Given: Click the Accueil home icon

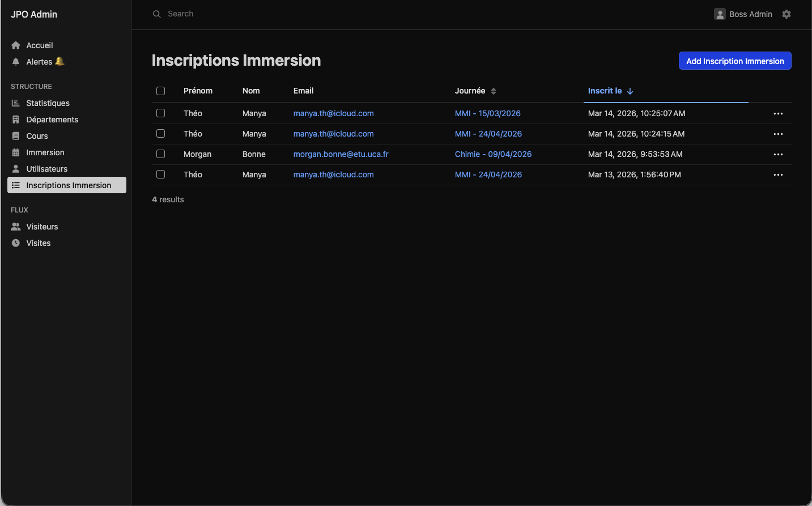Looking at the screenshot, I should pyautogui.click(x=16, y=45).
